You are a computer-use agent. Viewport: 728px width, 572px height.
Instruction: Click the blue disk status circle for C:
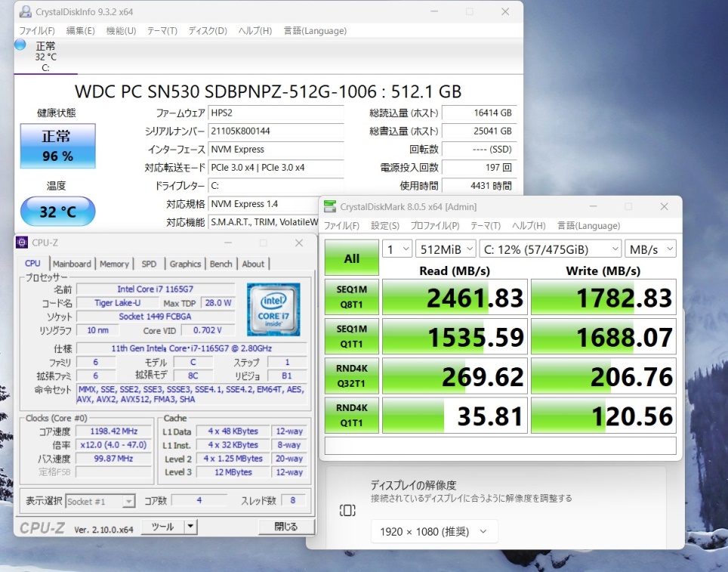click(20, 45)
